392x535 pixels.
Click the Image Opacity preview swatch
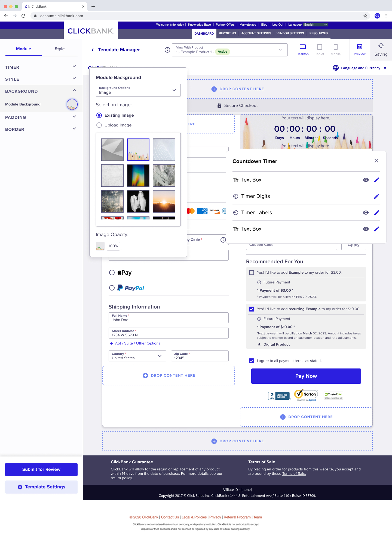100,246
